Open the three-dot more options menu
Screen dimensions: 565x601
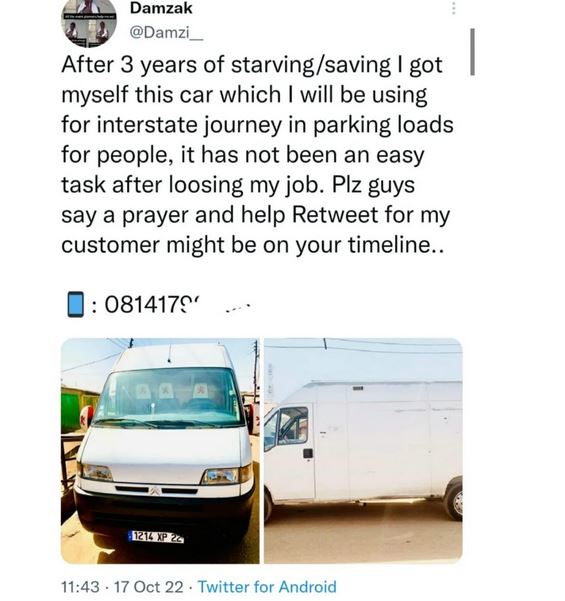click(x=453, y=8)
